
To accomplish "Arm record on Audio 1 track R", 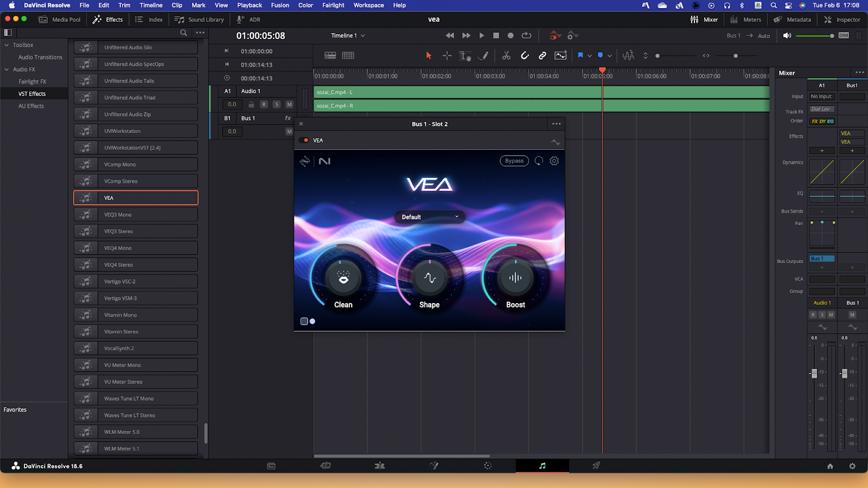I will 264,104.
